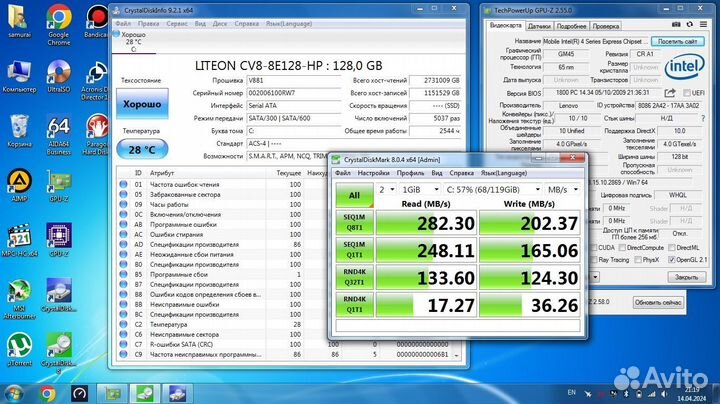Switch to Проверка tab in GPU-Z
Viewport: 720px width, 404px height.
click(606, 26)
